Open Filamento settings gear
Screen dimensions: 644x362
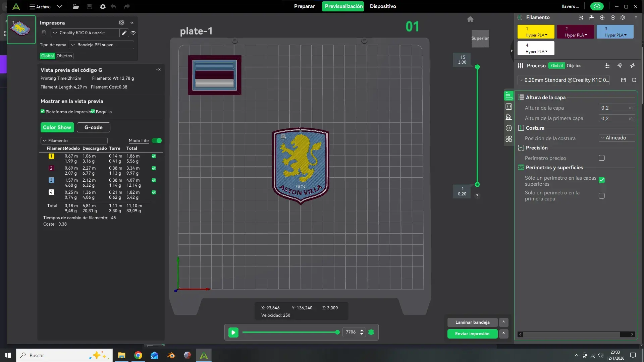click(x=623, y=17)
